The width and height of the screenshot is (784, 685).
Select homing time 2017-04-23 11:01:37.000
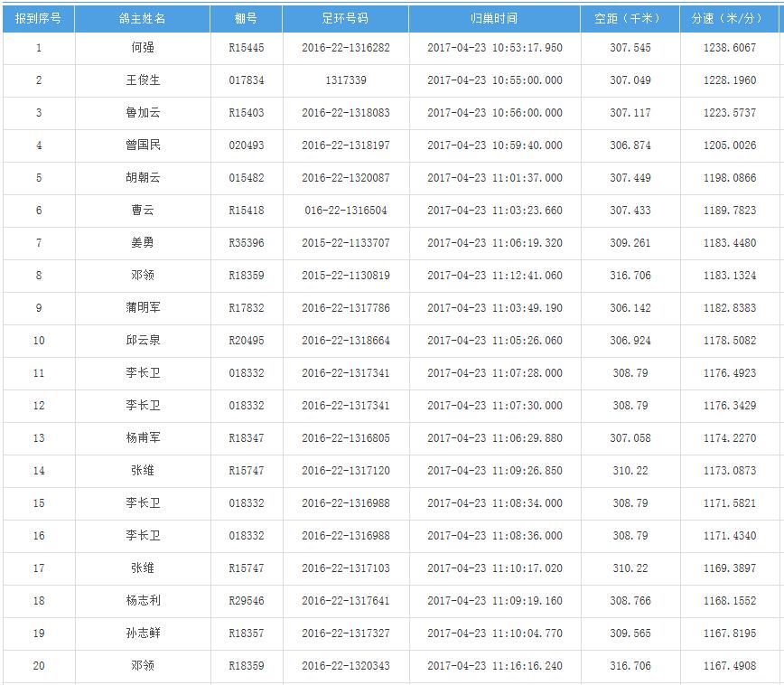click(x=494, y=178)
